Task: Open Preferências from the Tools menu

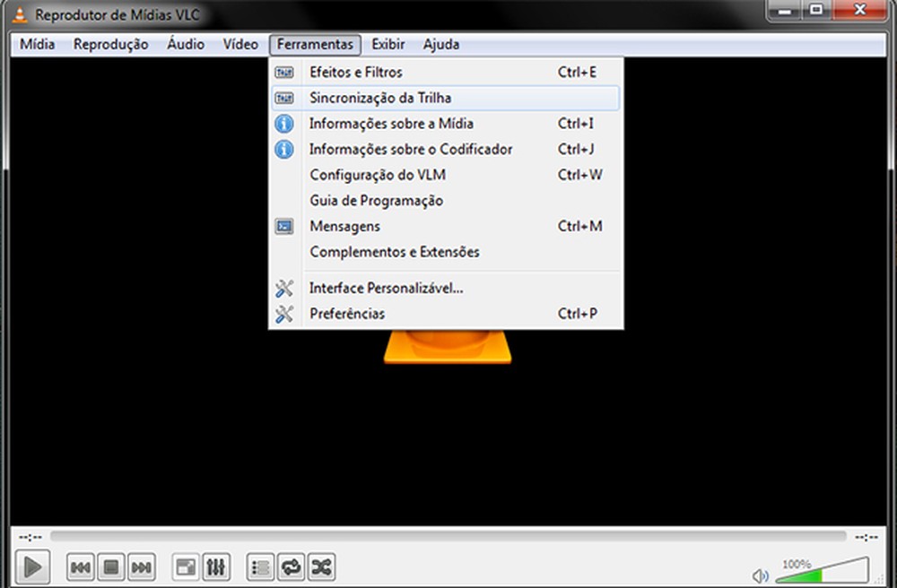Action: (x=346, y=314)
